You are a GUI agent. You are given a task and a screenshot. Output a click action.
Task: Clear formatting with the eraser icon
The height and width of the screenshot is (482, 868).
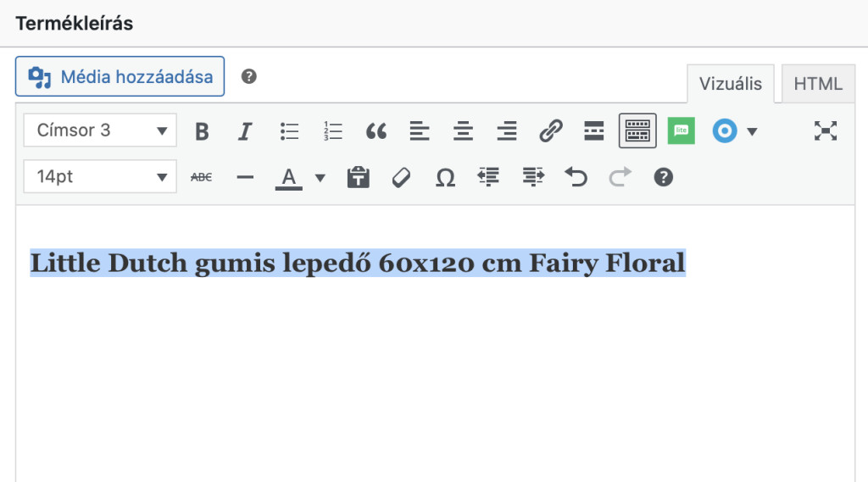click(401, 177)
